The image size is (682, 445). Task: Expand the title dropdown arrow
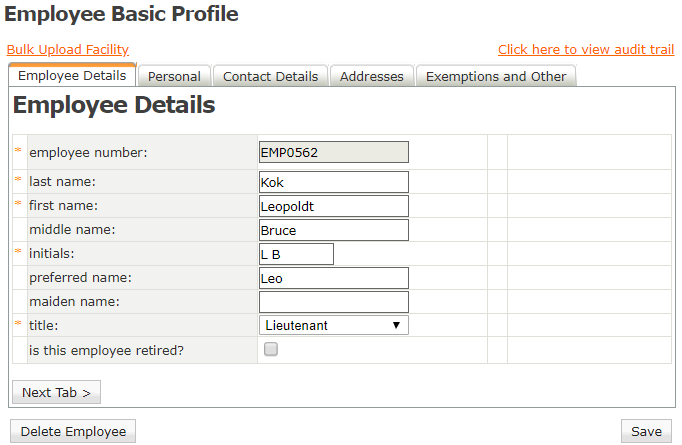click(396, 325)
